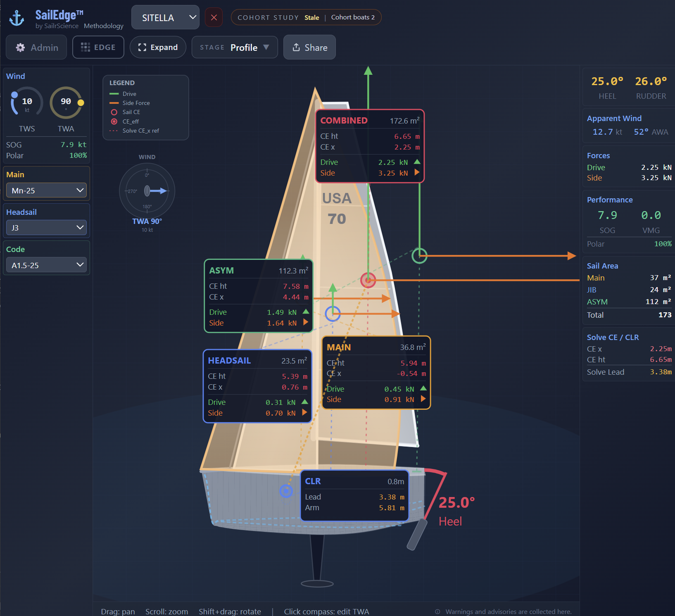Click the USA 70 sail number
The width and height of the screenshot is (675, 616).
pos(337,209)
